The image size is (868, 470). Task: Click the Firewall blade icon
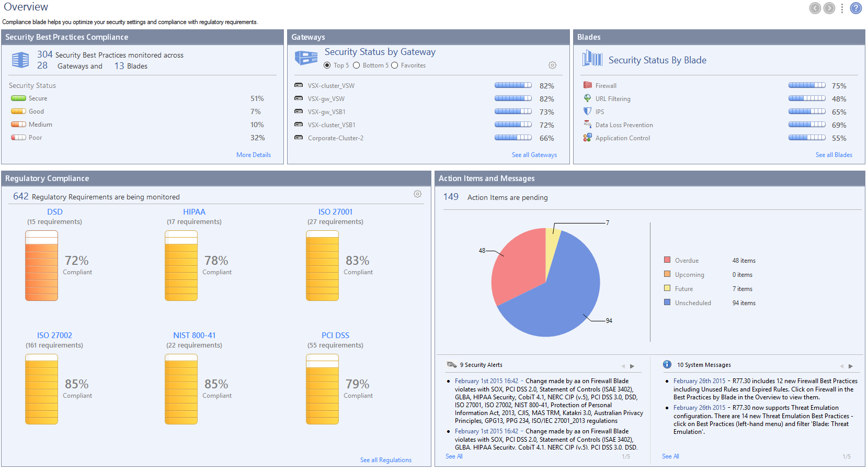tap(588, 85)
